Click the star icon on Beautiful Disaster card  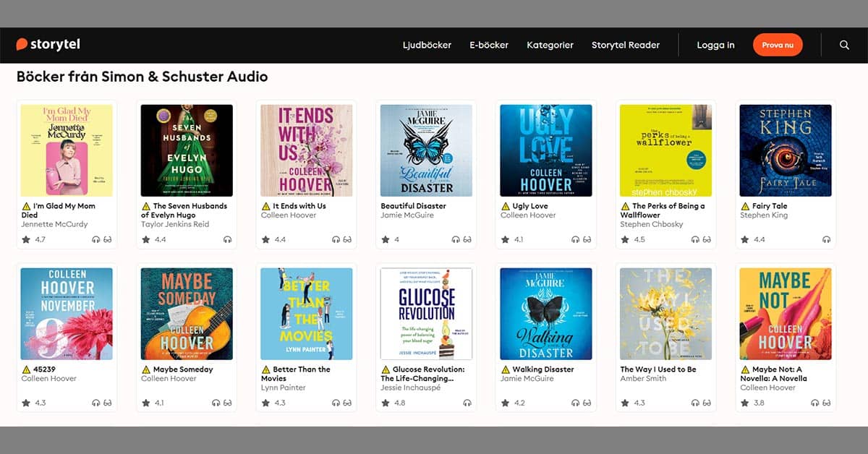pos(386,239)
